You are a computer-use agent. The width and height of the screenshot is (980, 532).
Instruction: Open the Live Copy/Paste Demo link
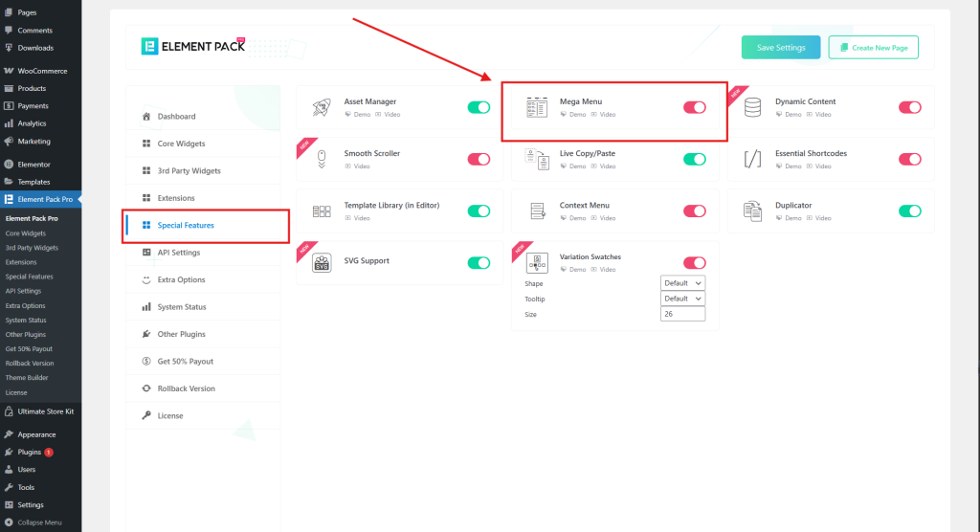click(577, 166)
